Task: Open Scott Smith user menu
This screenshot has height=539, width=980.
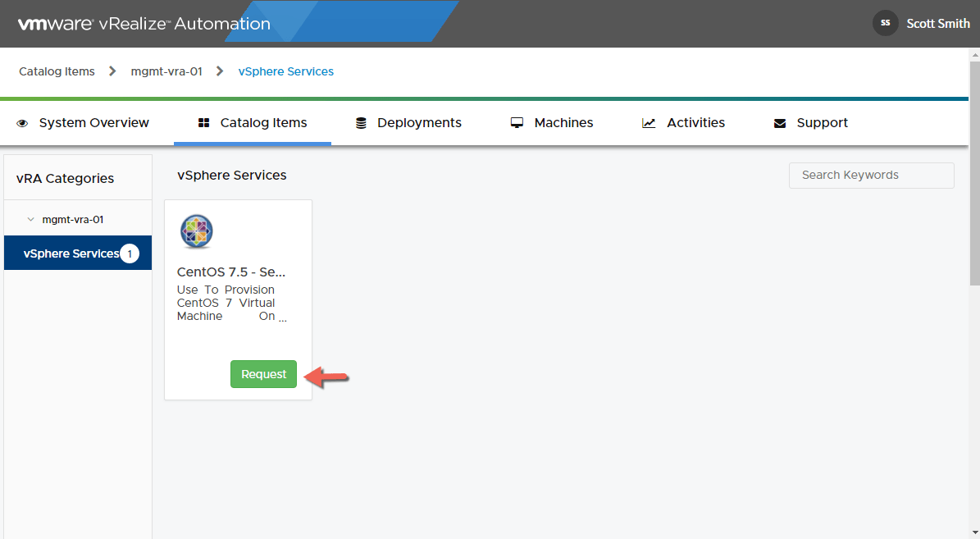Action: 937,24
